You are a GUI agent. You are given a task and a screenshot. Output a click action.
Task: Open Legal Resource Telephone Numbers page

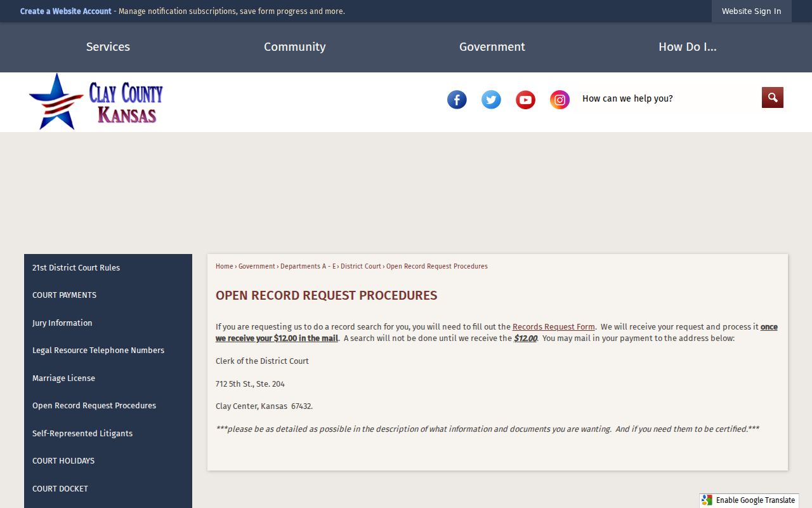[108, 351]
